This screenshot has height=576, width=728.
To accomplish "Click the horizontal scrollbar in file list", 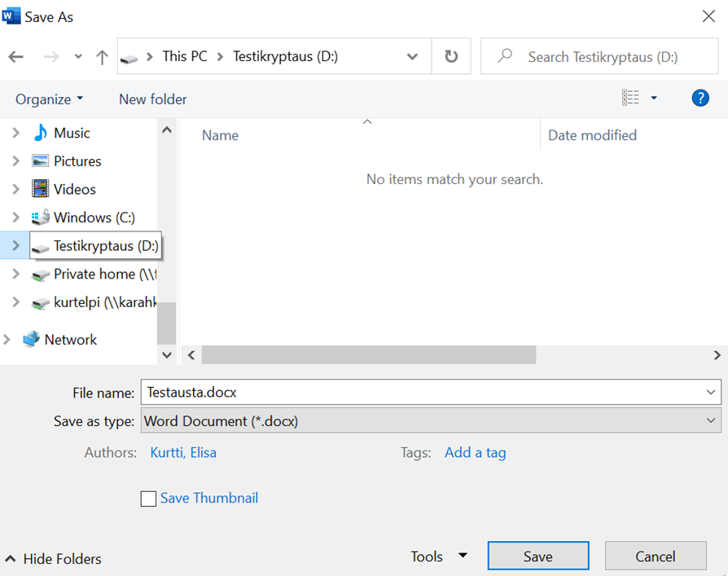I will (x=368, y=355).
